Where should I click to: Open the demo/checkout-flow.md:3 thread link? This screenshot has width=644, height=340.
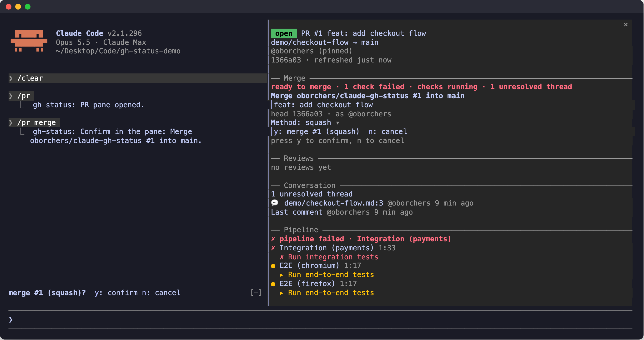[x=333, y=203]
